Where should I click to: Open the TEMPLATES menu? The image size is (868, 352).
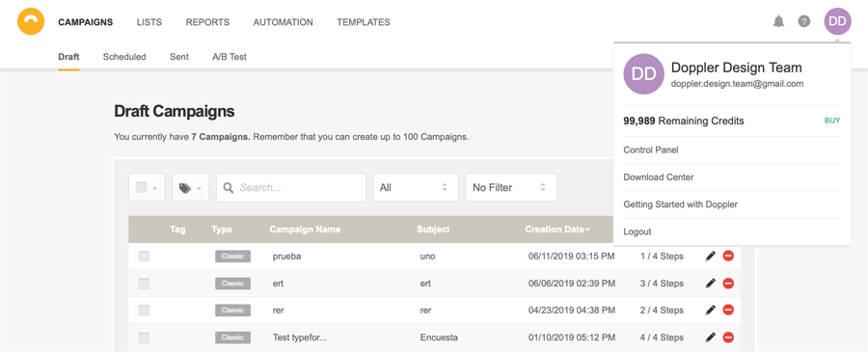coord(364,22)
